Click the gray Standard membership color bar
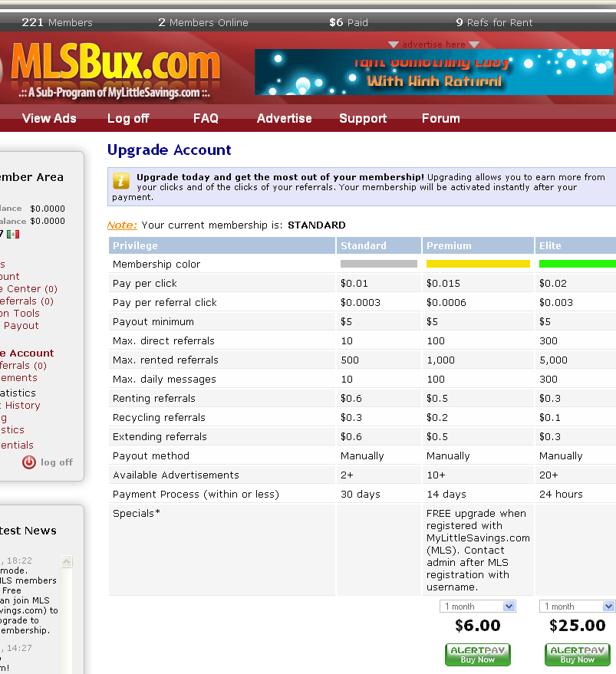 point(378,264)
